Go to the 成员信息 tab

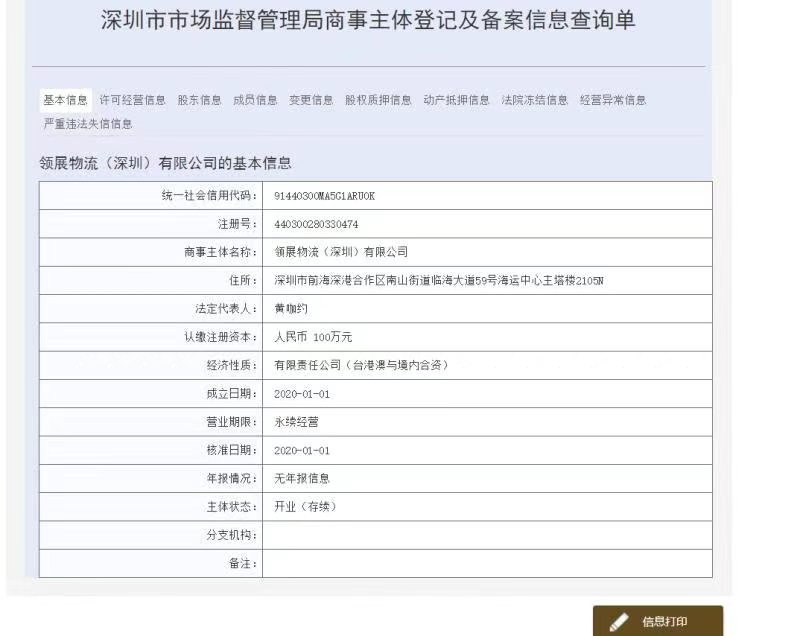point(255,100)
